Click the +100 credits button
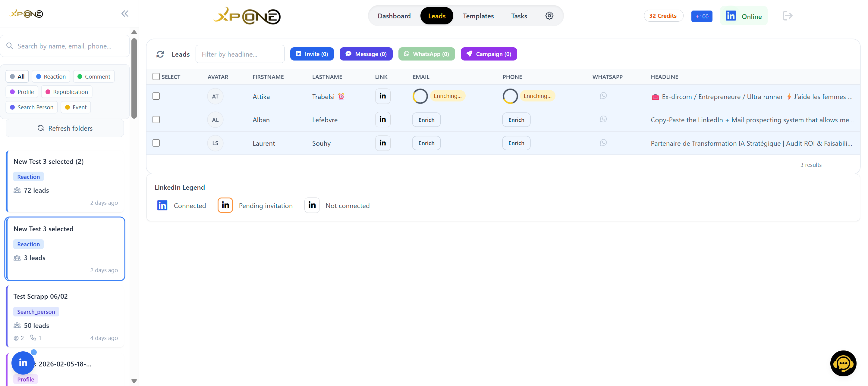Viewport: 868px width, 386px height. 702,16
